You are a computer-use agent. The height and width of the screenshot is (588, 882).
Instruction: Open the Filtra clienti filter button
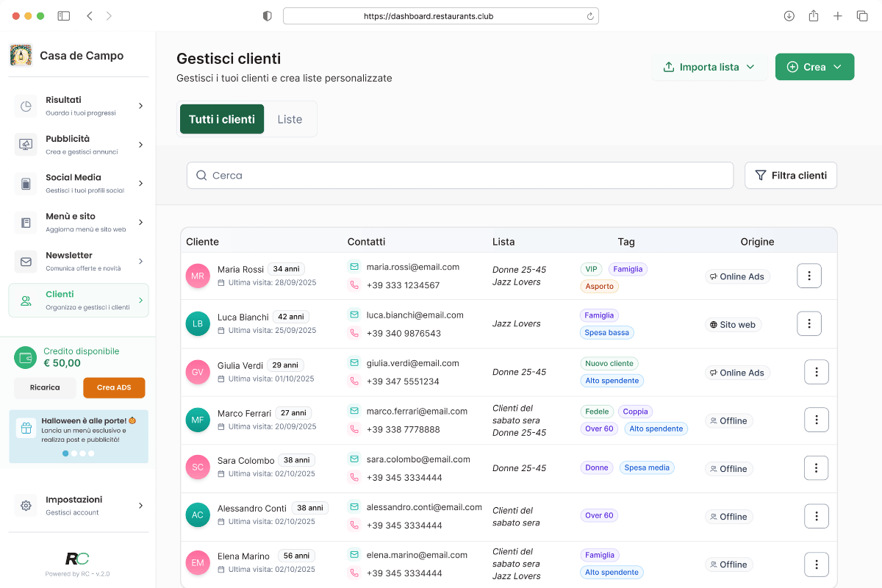click(790, 176)
